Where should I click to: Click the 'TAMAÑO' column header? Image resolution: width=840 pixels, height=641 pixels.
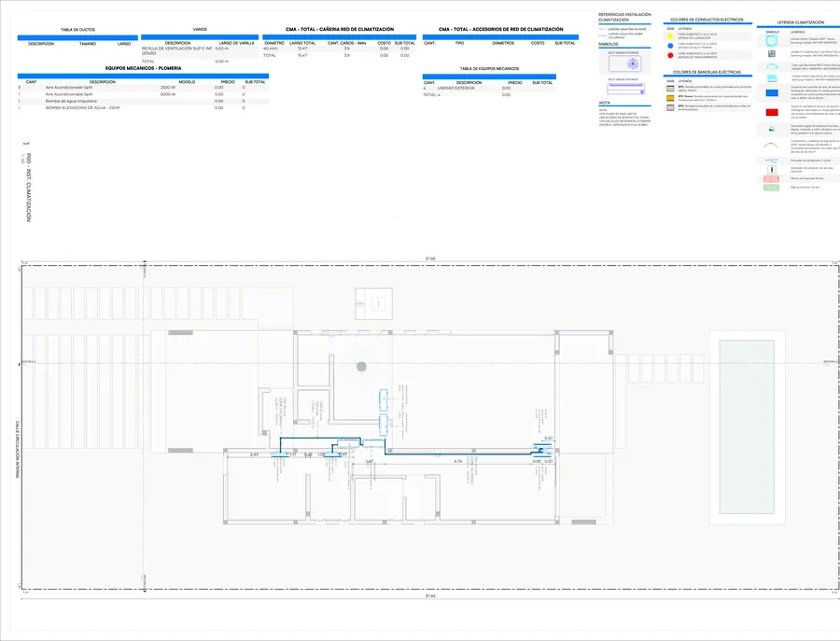88,44
